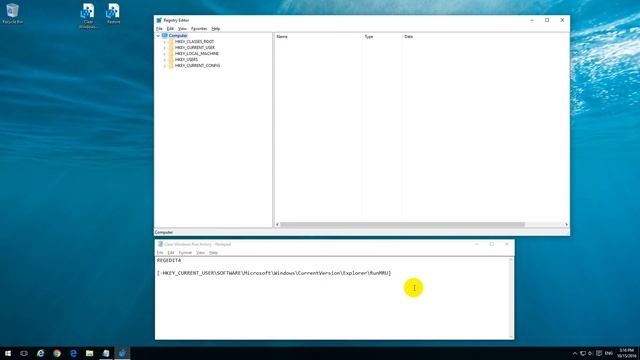Select HKEY_CURRENT_USER in the tree
Viewport: 640px width, 360px height.
(195, 48)
